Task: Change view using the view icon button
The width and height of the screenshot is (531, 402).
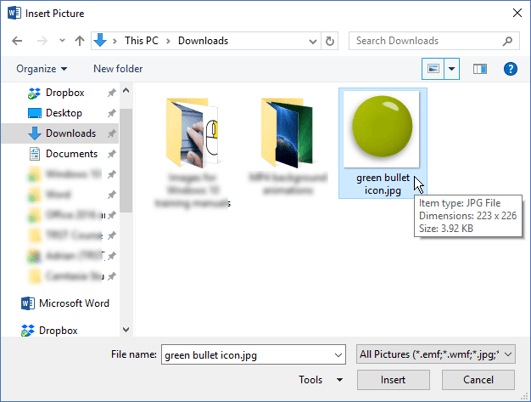Action: click(x=433, y=69)
